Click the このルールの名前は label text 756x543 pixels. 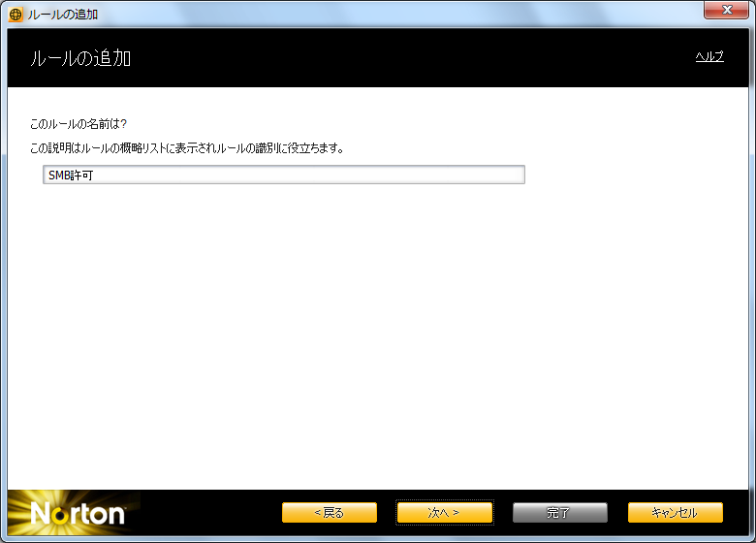75,124
